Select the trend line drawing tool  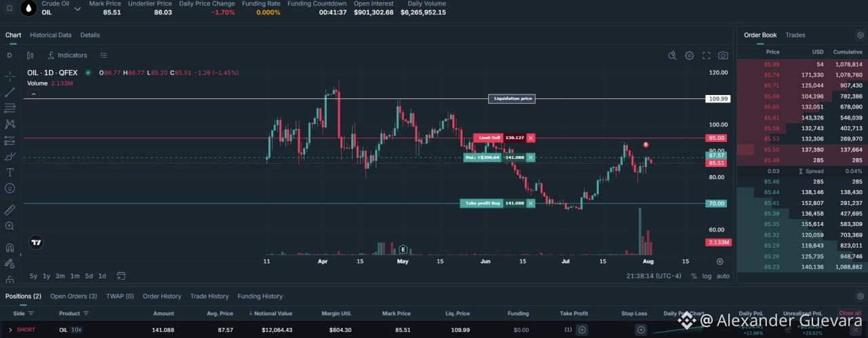[9, 92]
